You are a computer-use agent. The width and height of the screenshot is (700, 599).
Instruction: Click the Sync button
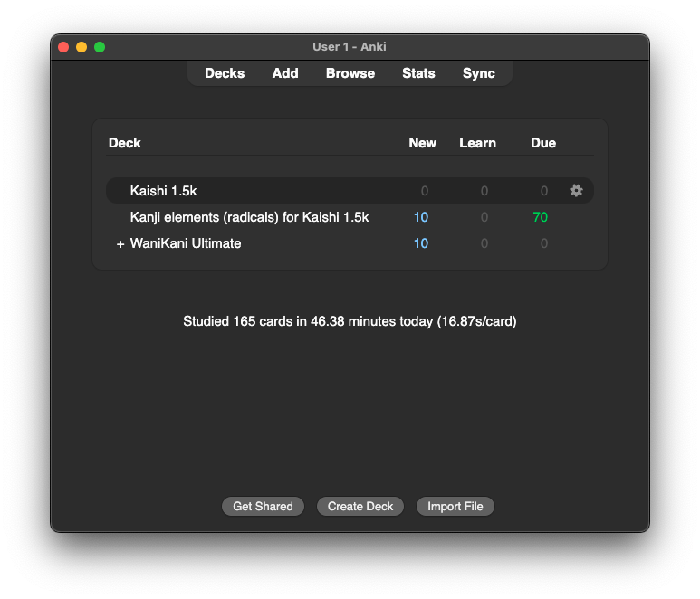point(478,73)
